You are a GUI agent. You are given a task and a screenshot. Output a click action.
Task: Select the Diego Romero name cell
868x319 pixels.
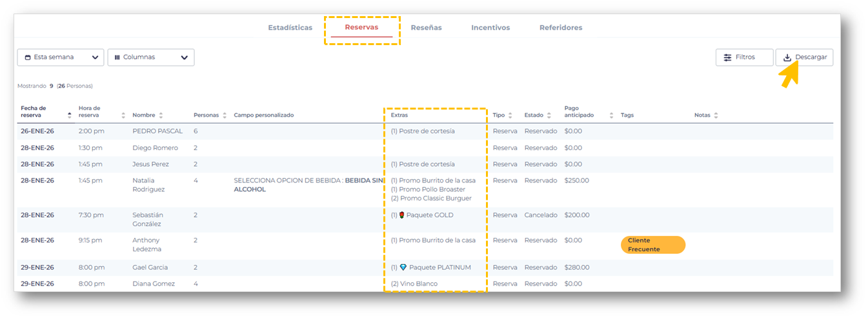click(x=156, y=148)
